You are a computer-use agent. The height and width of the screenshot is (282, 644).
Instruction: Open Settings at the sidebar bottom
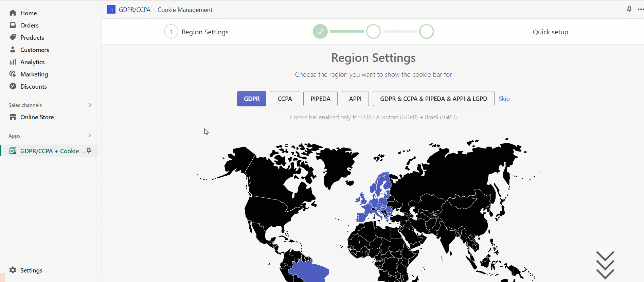31,270
